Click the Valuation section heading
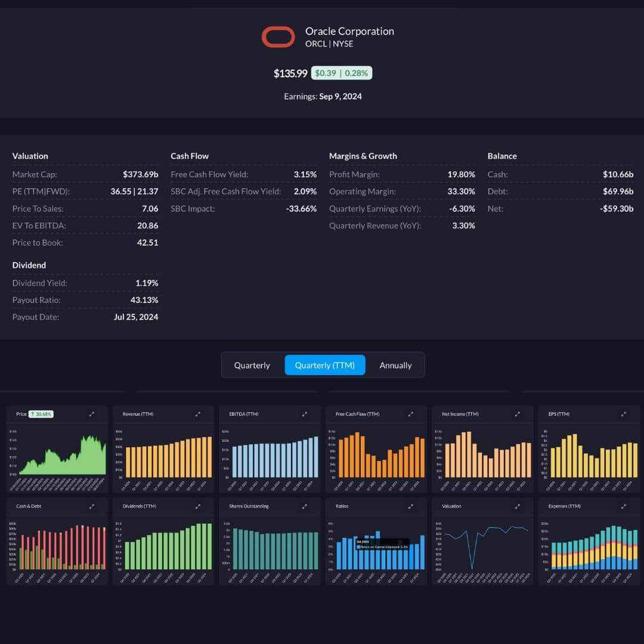 click(x=30, y=156)
